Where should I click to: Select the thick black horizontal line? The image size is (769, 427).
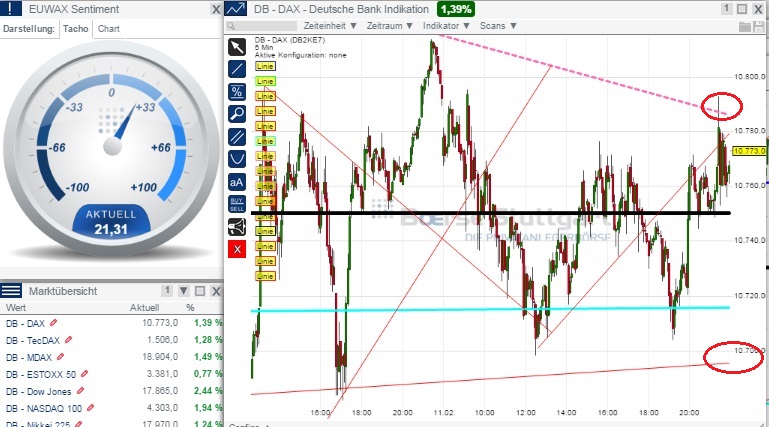[x=490, y=213]
